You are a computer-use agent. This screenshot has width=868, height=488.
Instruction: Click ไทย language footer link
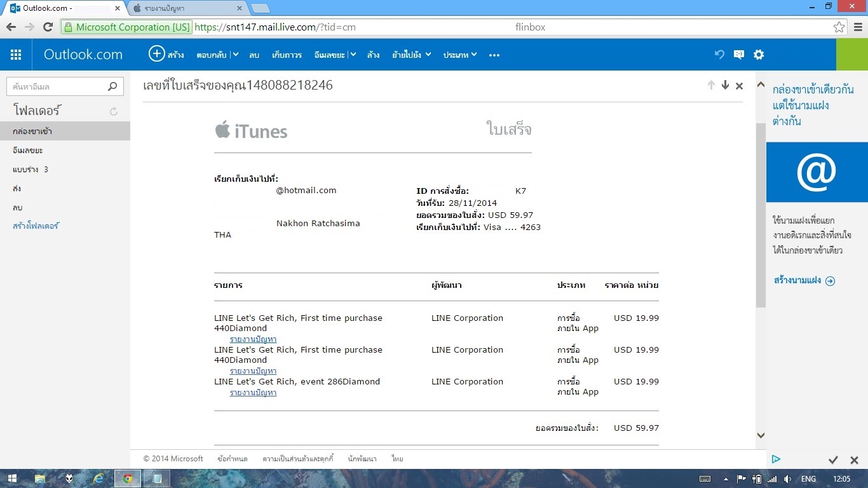click(x=398, y=459)
